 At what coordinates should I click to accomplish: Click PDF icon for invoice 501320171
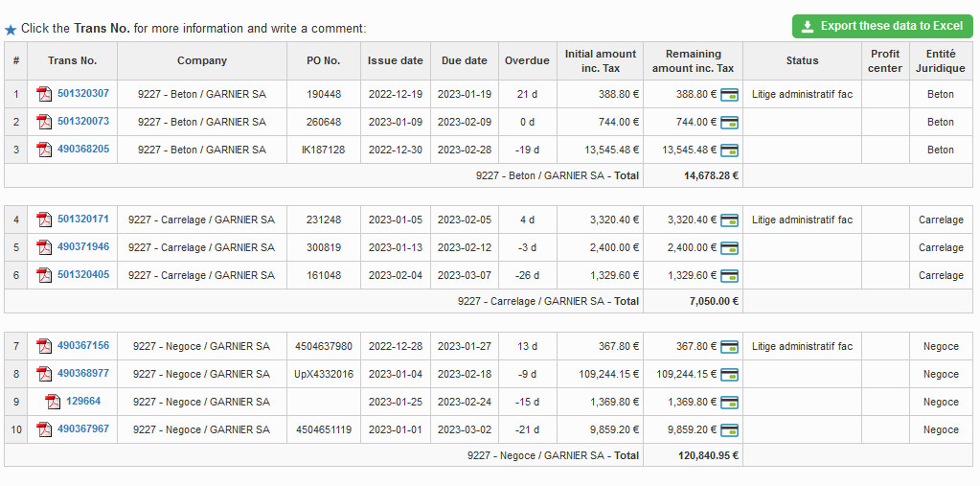44,220
